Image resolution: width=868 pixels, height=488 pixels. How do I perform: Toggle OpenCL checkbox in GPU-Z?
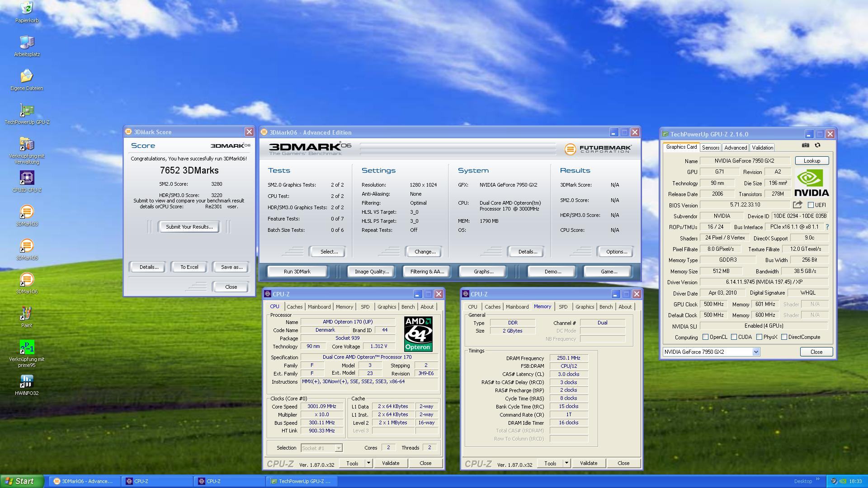click(705, 337)
